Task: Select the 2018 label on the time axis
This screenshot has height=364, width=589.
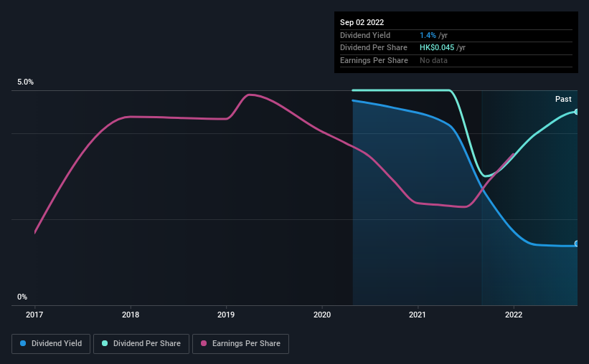Action: pyautogui.click(x=131, y=315)
